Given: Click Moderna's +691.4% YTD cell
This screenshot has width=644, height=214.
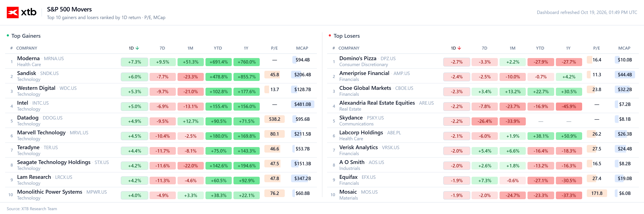Looking at the screenshot, I should click(x=218, y=62).
